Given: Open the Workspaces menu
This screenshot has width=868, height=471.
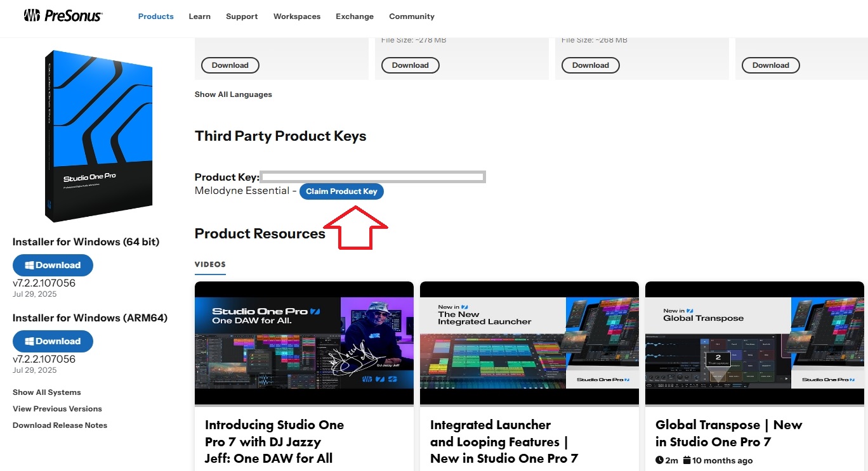Looking at the screenshot, I should (x=297, y=16).
